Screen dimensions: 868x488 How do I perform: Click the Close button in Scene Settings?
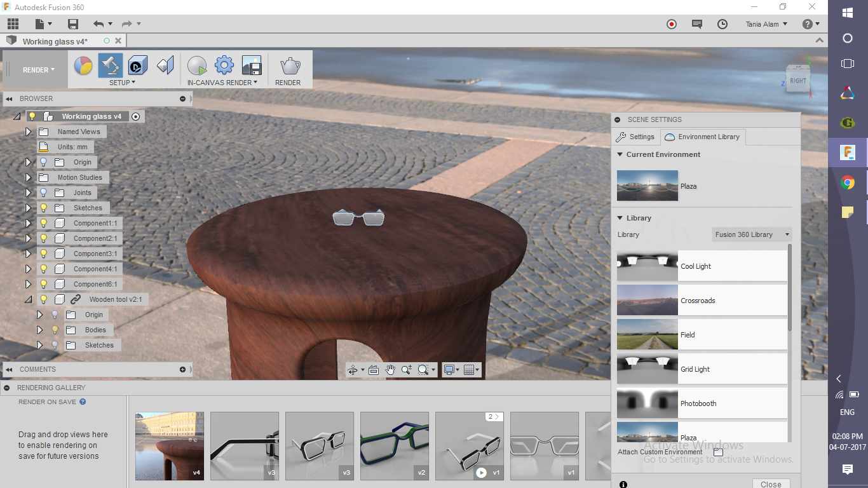[x=771, y=484]
